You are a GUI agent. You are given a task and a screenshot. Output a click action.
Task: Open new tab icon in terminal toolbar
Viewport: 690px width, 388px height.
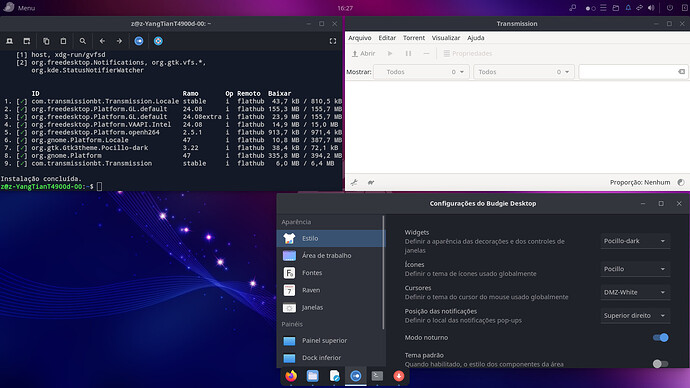tap(9, 41)
